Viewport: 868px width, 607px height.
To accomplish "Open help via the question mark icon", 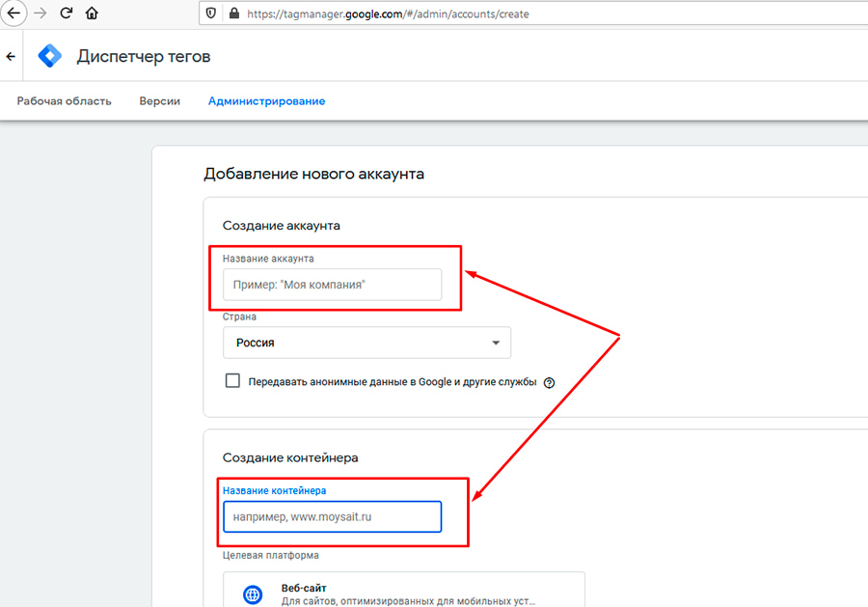I will [x=549, y=382].
